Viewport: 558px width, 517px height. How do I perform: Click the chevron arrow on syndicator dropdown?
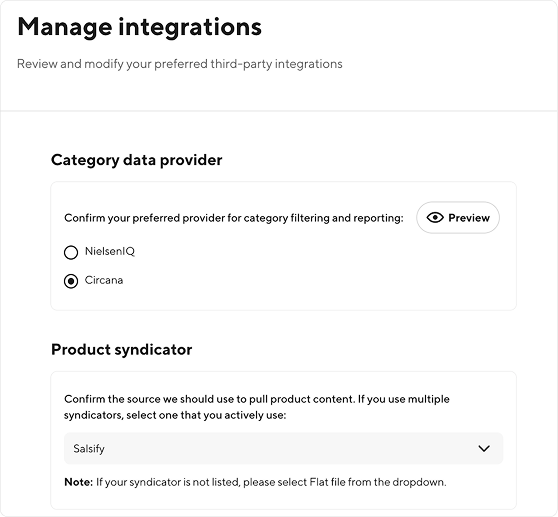[x=484, y=448]
